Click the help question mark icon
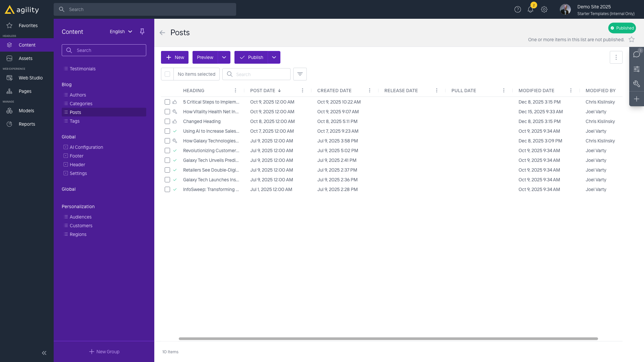The image size is (644, 362). (x=518, y=10)
